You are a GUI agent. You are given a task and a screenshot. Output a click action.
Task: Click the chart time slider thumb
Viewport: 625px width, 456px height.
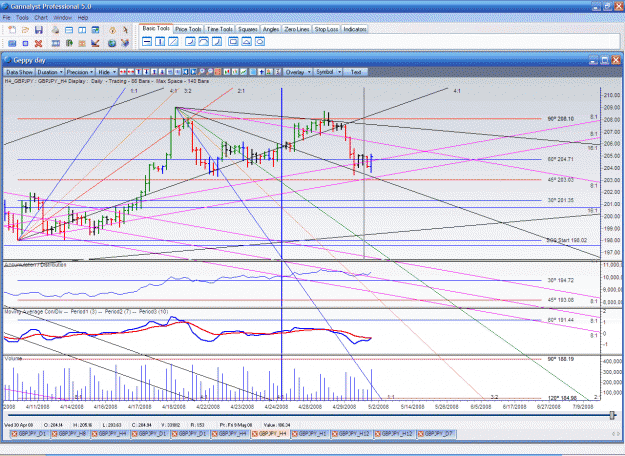[612, 415]
